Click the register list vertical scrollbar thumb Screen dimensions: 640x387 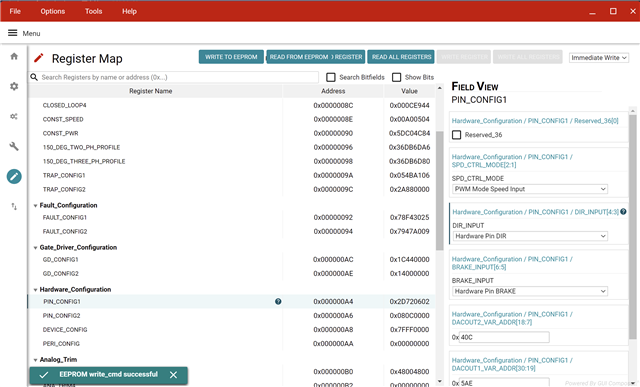pos(440,191)
